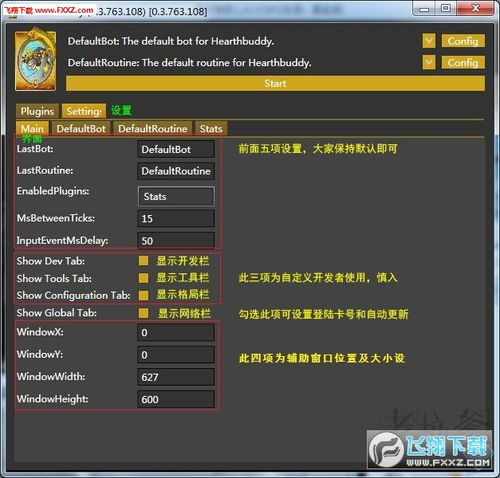Start the bot with the Start button
Screen dimensions: 500x478
(275, 83)
